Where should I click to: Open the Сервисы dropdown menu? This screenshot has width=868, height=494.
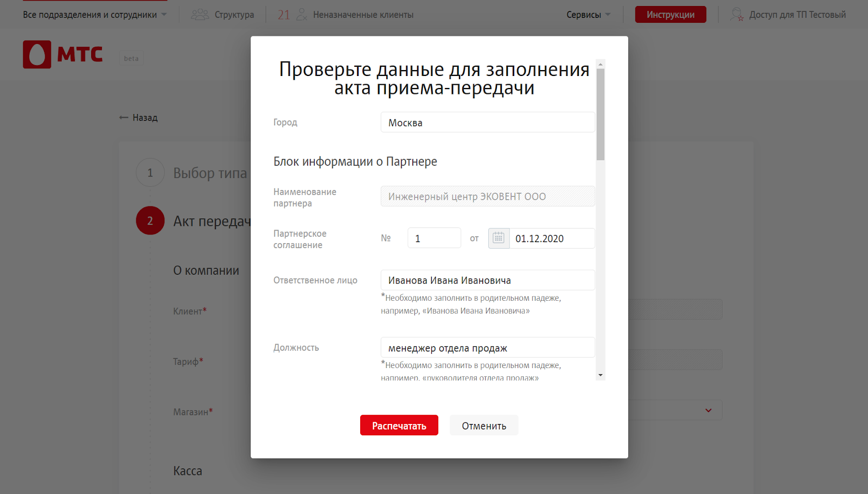[x=589, y=15]
